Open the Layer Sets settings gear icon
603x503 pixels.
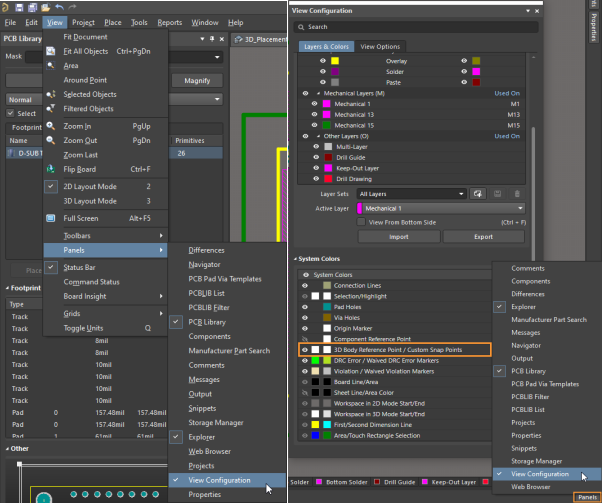tap(479, 193)
